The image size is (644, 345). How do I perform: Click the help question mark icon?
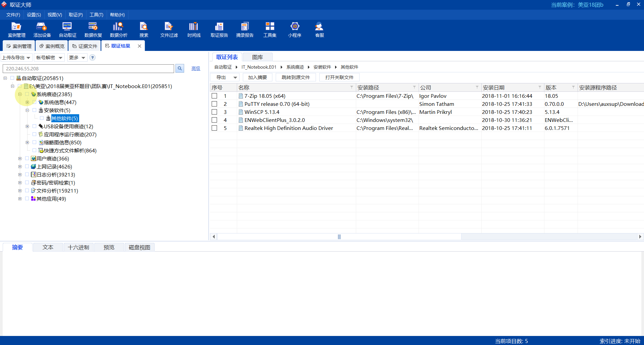[x=93, y=58]
